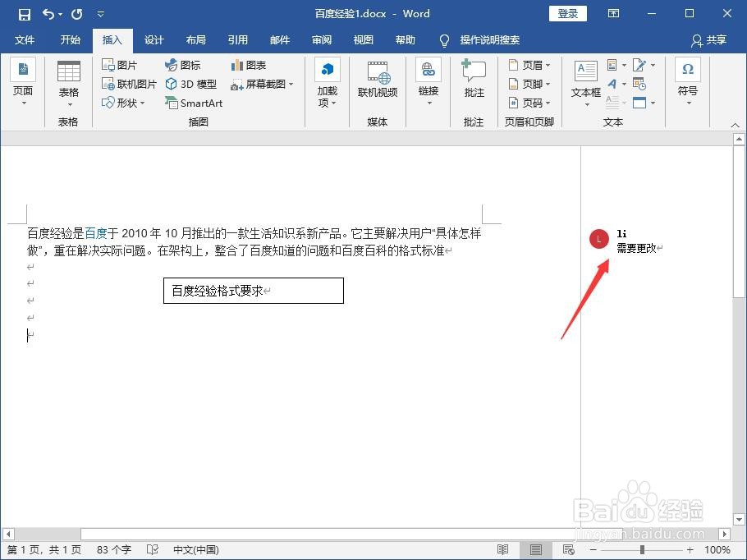Open the 形状 shapes gallery

[123, 103]
